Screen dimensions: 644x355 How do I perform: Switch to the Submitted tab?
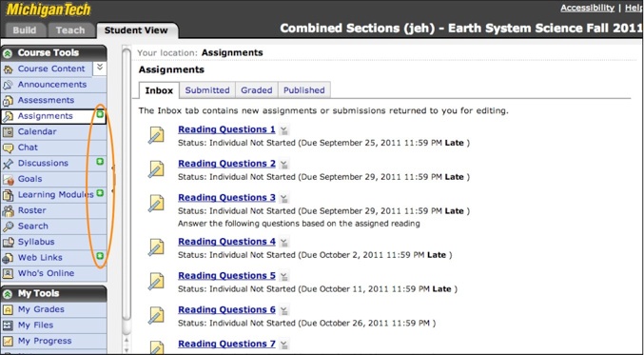(x=207, y=90)
